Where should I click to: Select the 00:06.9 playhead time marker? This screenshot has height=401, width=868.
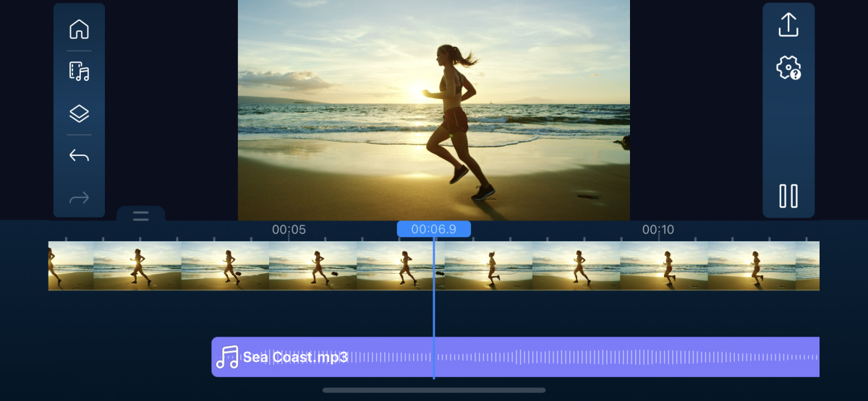pyautogui.click(x=434, y=229)
